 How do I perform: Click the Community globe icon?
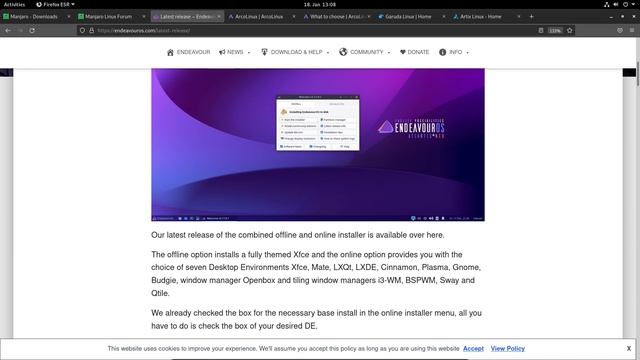[343, 52]
